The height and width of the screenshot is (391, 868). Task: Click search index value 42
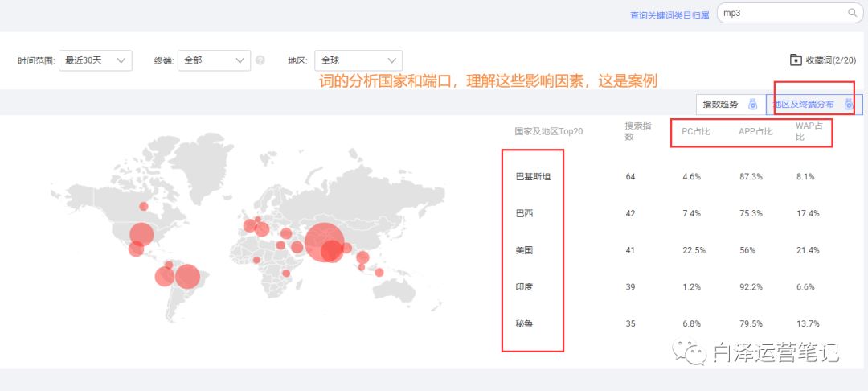[x=630, y=213]
